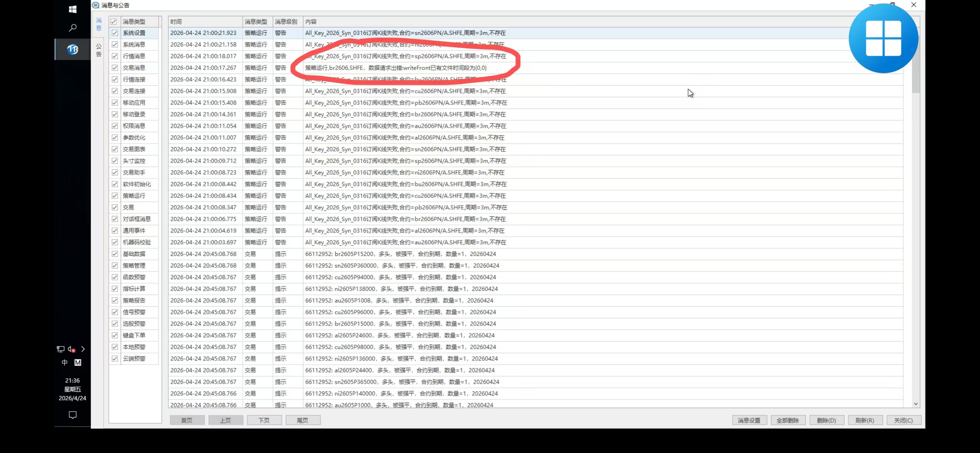Switch to the 公告 side tab

99,50
